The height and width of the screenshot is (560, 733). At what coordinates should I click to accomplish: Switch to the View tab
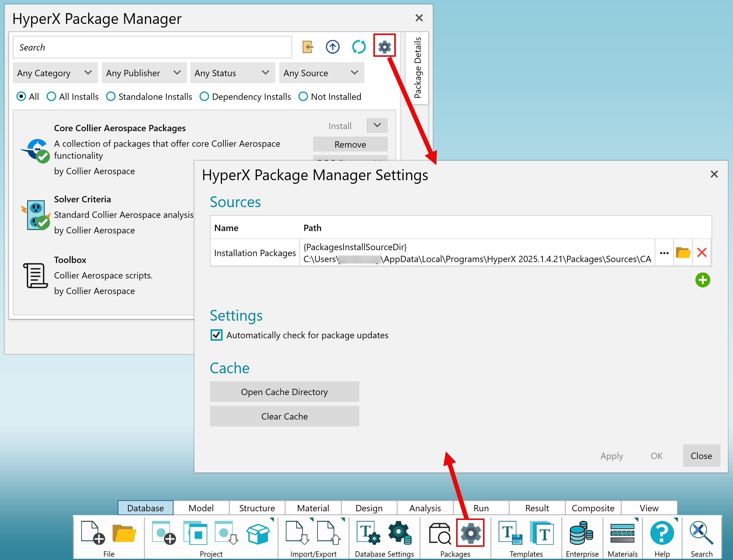coord(649,508)
